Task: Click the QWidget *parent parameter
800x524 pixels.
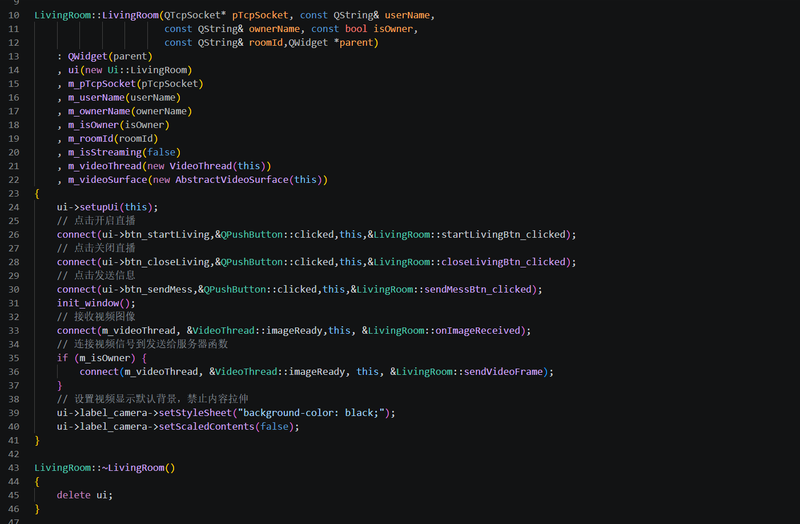Action: [x=332, y=43]
